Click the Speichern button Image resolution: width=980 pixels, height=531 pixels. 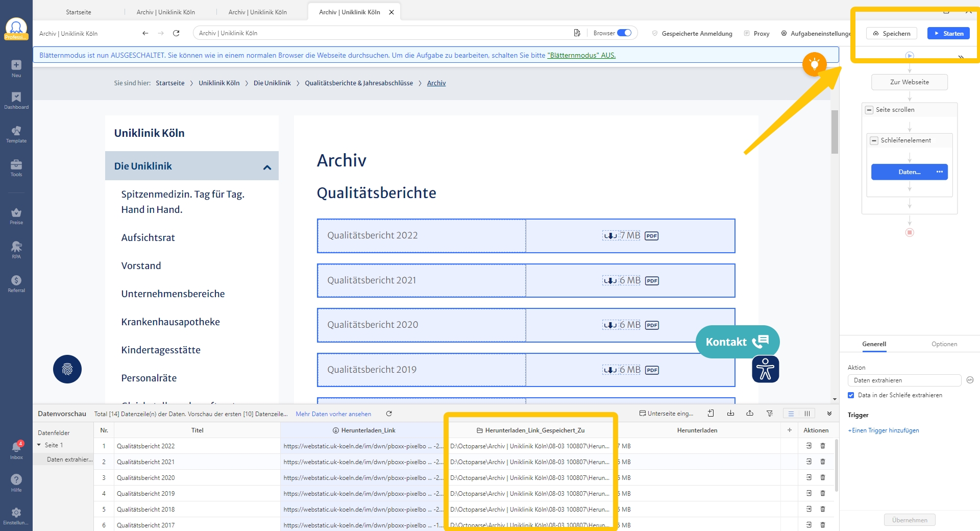(x=892, y=33)
